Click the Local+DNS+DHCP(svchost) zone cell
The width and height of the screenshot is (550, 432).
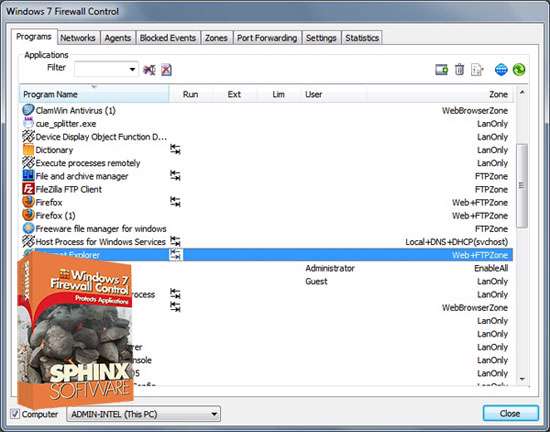[456, 242]
